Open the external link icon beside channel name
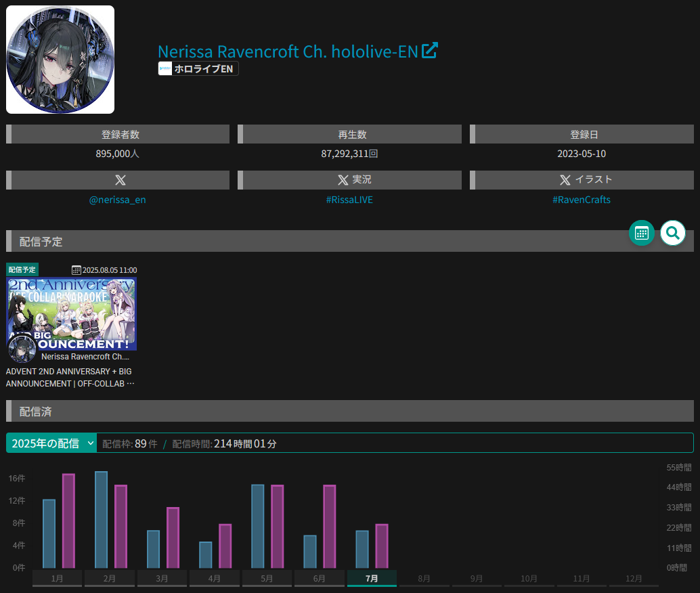The width and height of the screenshot is (700, 593). tap(429, 51)
